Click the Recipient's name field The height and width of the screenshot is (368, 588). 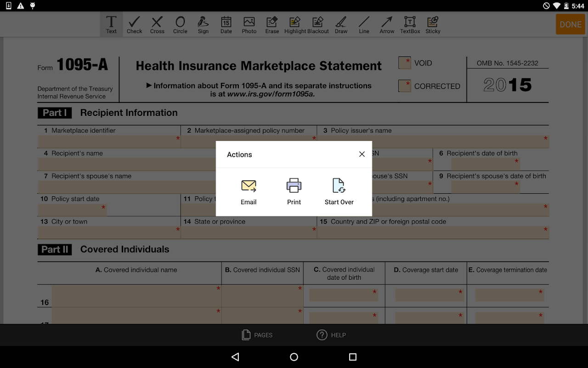(x=127, y=164)
